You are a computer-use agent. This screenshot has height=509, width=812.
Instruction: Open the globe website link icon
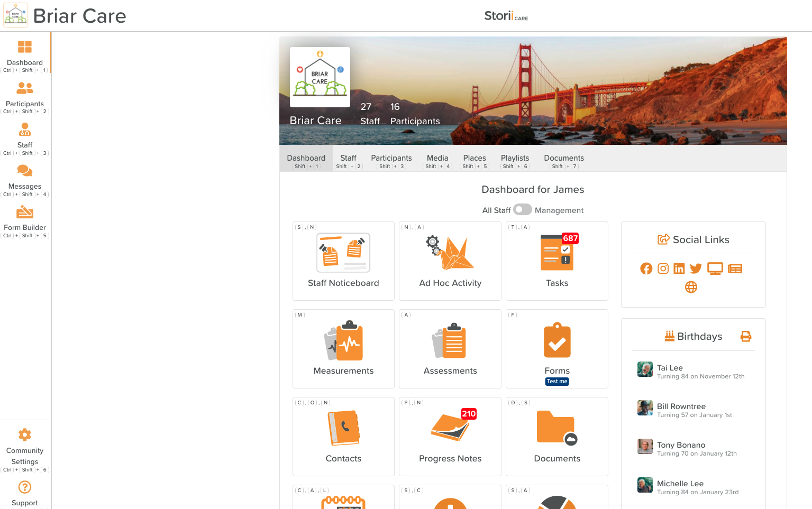[x=691, y=287]
